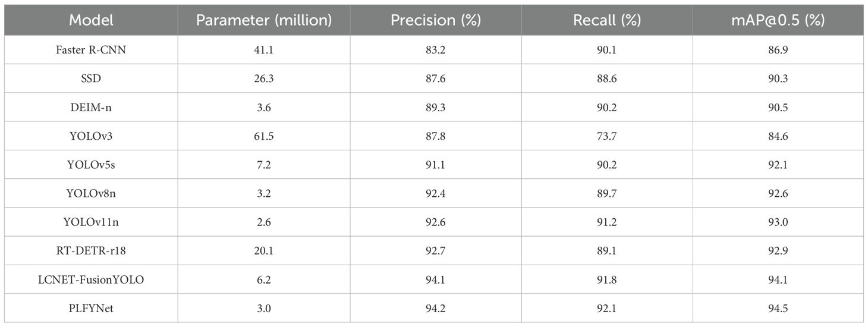
Task: Select the Recall (%) header cell
Action: (x=606, y=20)
